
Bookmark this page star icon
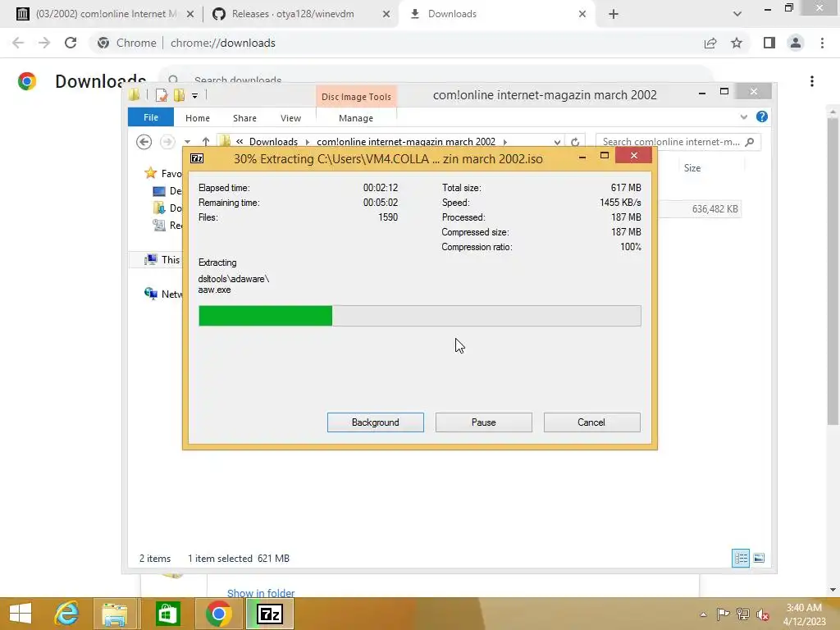pyautogui.click(x=737, y=43)
